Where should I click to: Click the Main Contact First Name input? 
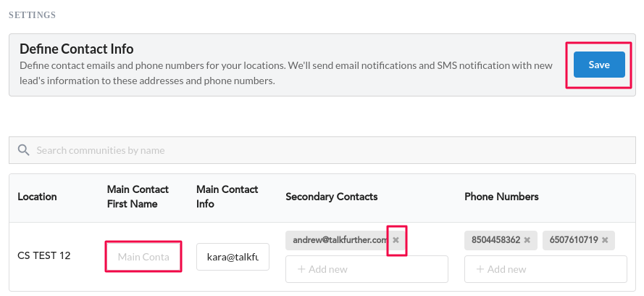click(143, 257)
